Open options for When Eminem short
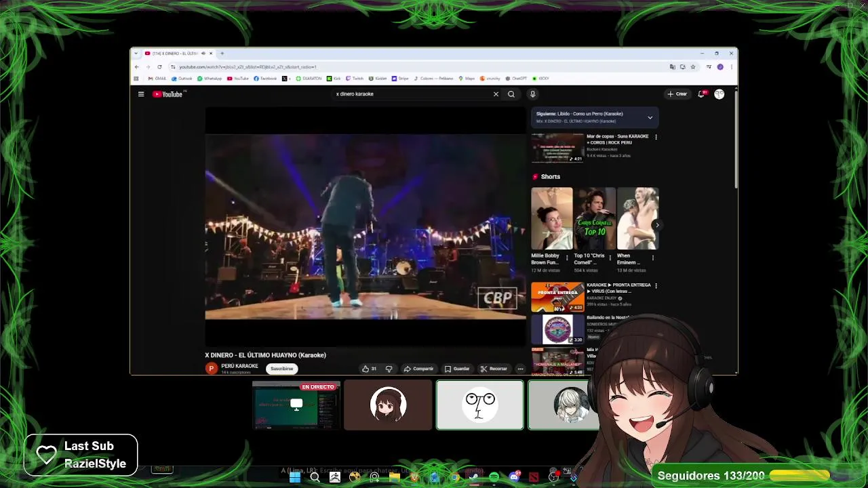Image resolution: width=868 pixels, height=488 pixels. (653, 258)
